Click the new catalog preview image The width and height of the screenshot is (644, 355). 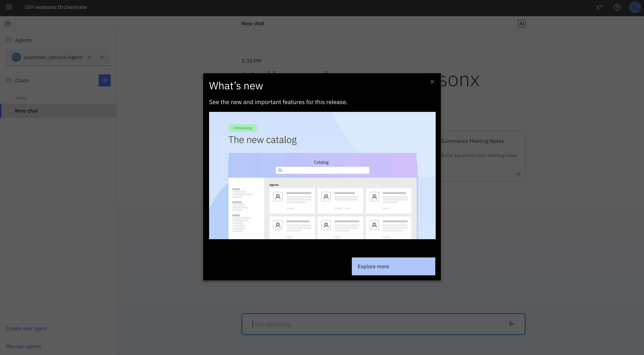322,175
